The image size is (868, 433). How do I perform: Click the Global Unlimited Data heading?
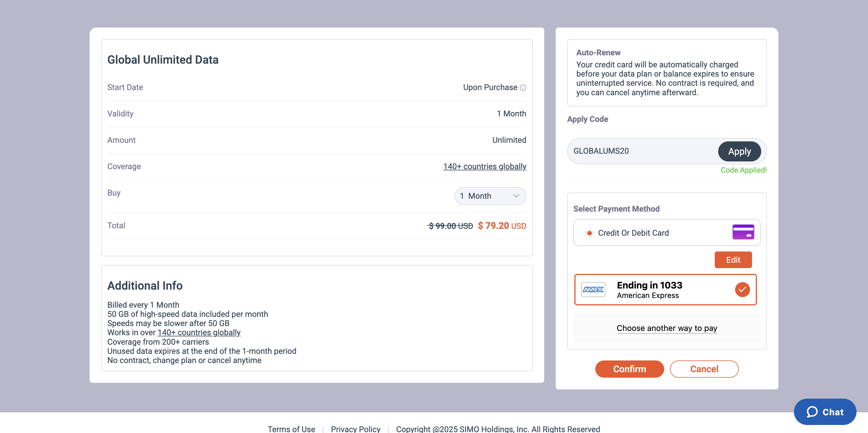(x=163, y=60)
